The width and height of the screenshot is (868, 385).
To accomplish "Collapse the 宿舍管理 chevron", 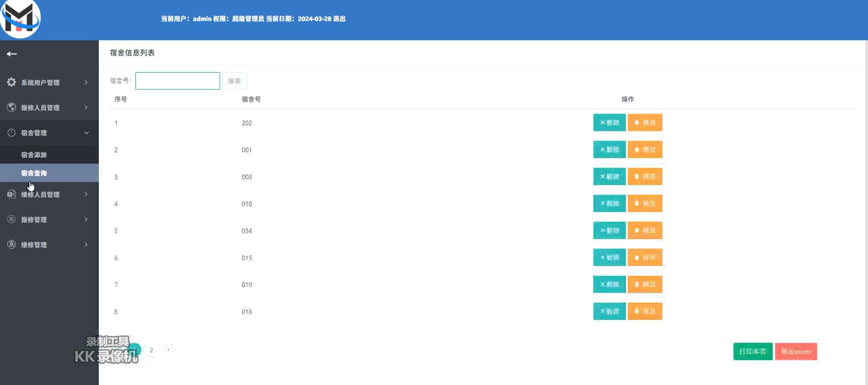I will 86,133.
